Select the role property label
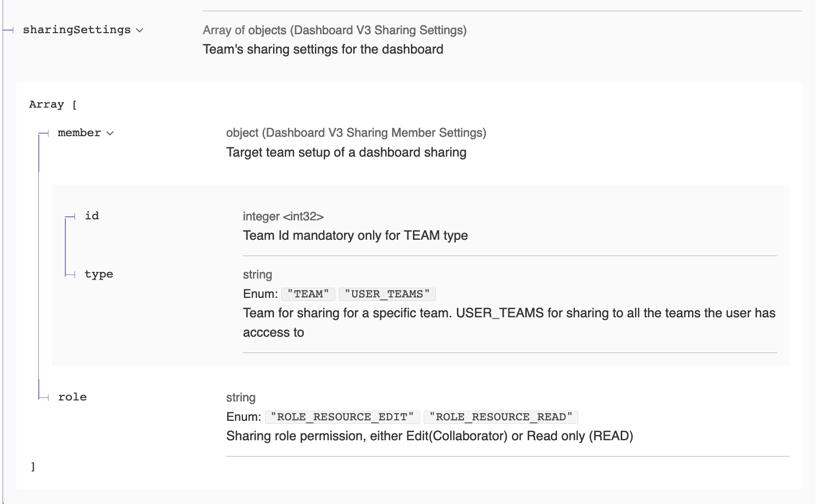This screenshot has height=504, width=831. coord(72,397)
